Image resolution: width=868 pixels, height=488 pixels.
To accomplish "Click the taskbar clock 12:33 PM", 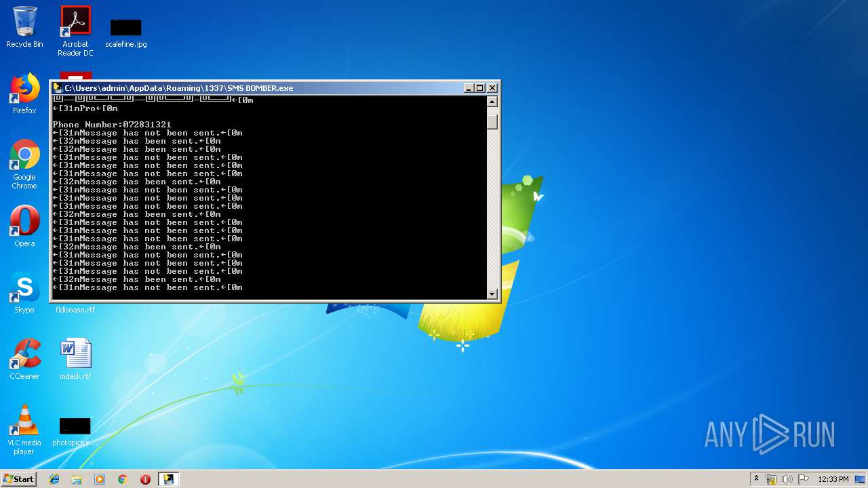I will [x=833, y=479].
